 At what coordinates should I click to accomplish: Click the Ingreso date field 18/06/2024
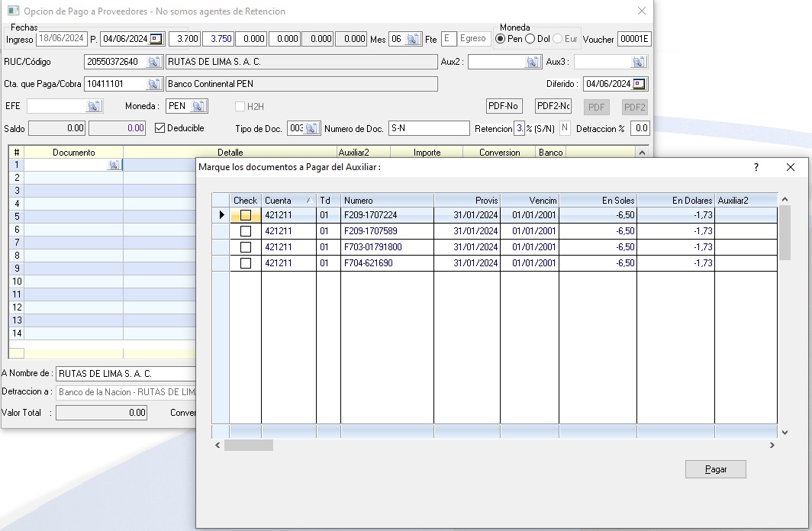pyautogui.click(x=62, y=38)
